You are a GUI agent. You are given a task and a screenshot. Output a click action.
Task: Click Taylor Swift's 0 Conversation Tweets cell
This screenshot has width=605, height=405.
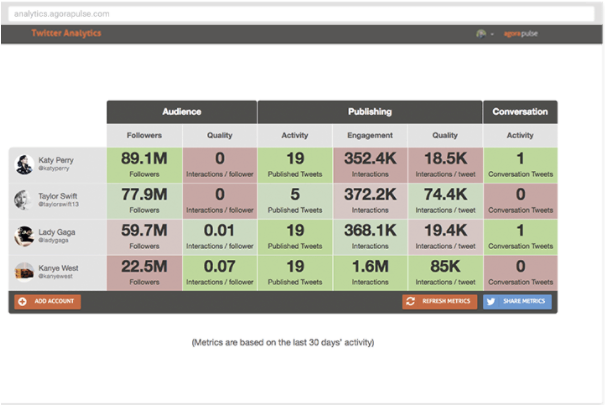coord(520,201)
